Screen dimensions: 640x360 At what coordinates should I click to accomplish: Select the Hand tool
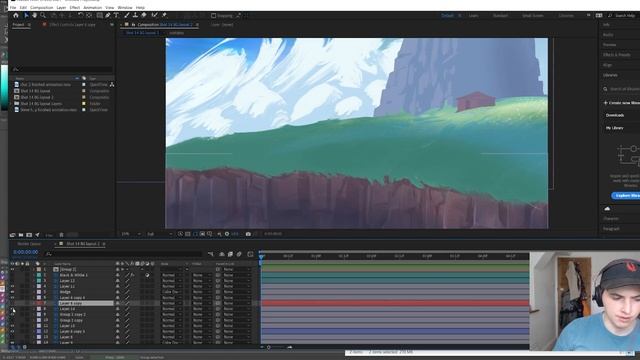coord(35,16)
